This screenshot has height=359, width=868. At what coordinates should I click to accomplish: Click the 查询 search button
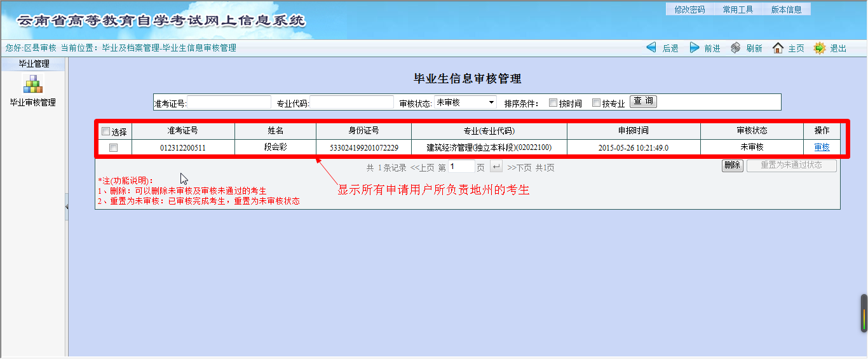coord(643,102)
